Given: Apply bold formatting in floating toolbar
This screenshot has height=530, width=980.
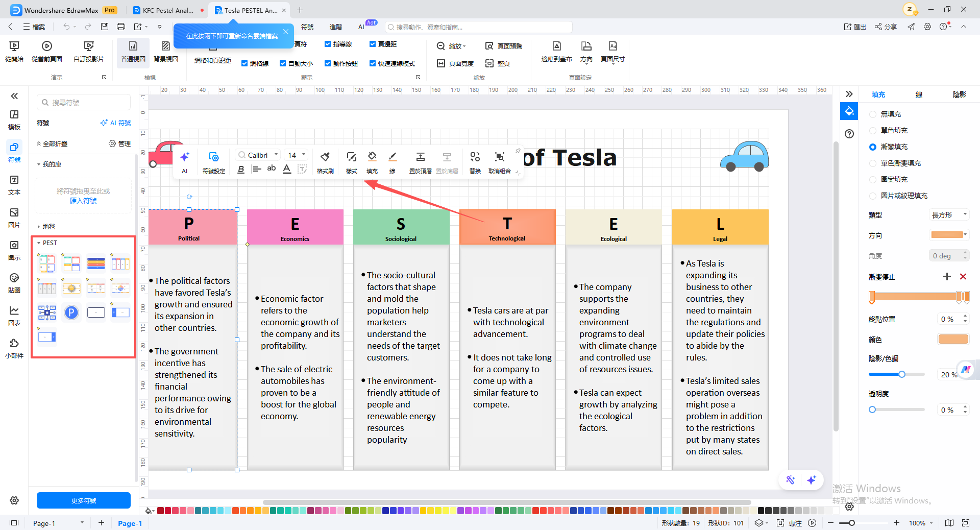Looking at the screenshot, I should point(241,169).
